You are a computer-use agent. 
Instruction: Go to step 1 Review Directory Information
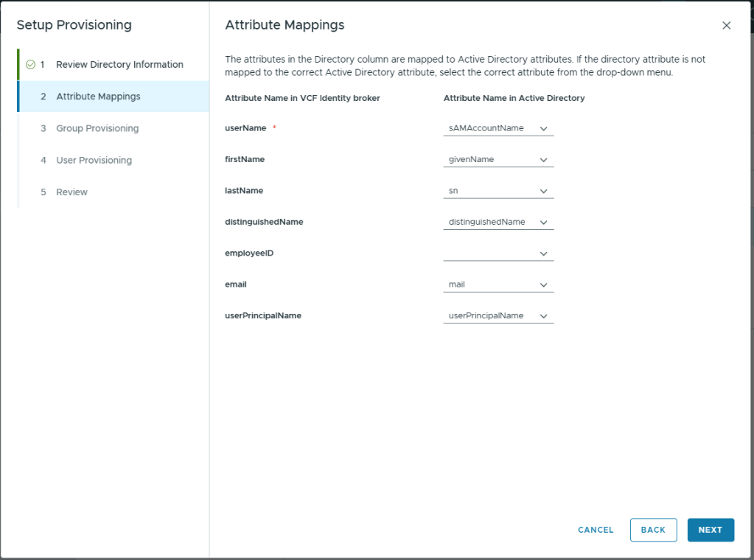119,65
